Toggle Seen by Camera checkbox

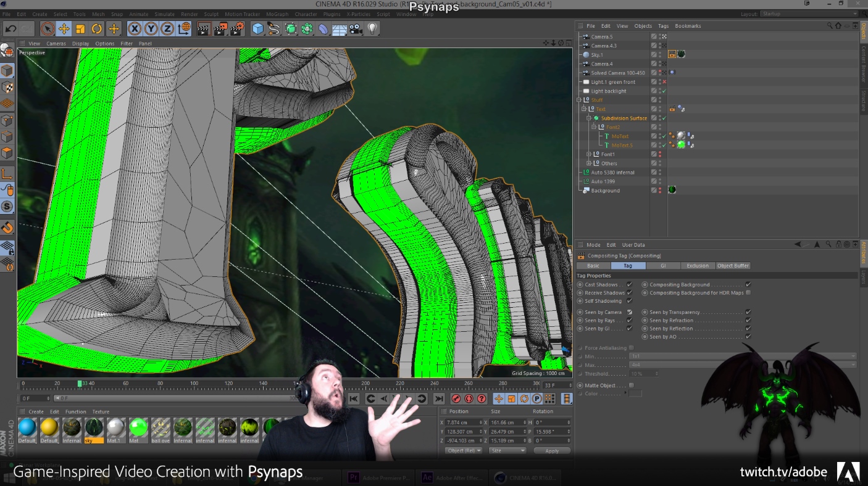(630, 312)
